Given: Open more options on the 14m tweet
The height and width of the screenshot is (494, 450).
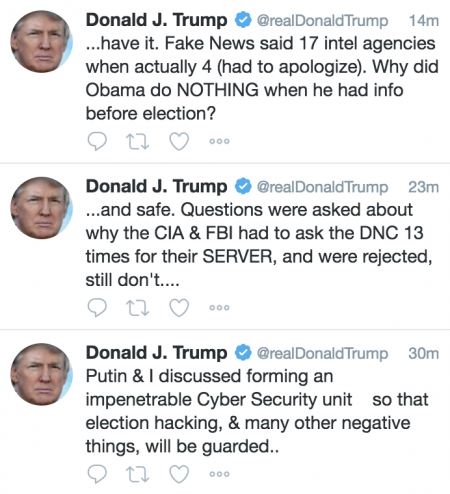Looking at the screenshot, I should click(219, 141).
